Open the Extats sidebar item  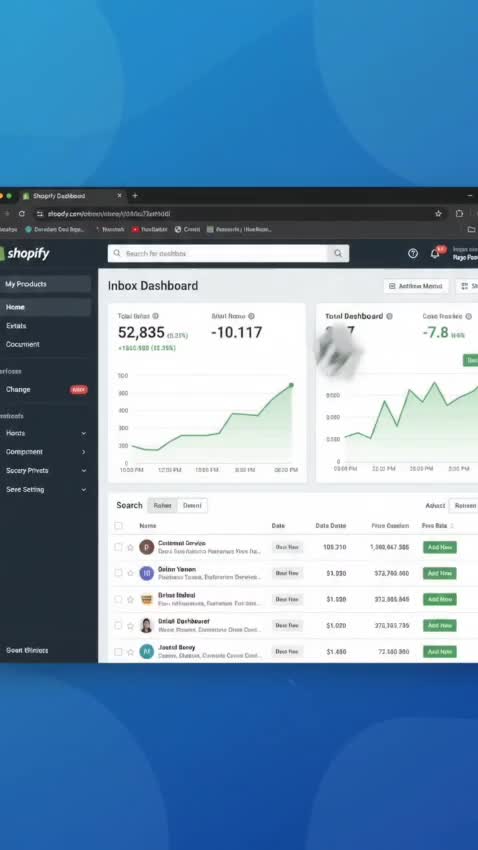click(x=16, y=326)
